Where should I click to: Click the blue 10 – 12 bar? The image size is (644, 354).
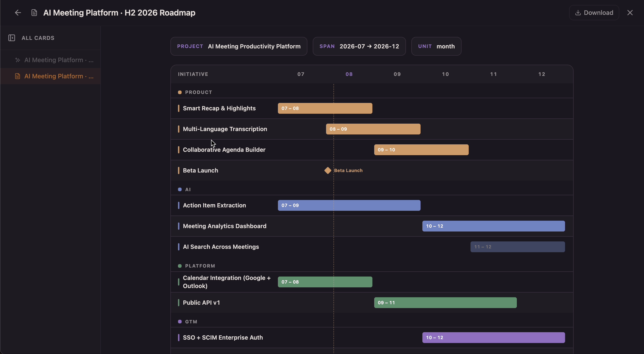click(x=493, y=226)
